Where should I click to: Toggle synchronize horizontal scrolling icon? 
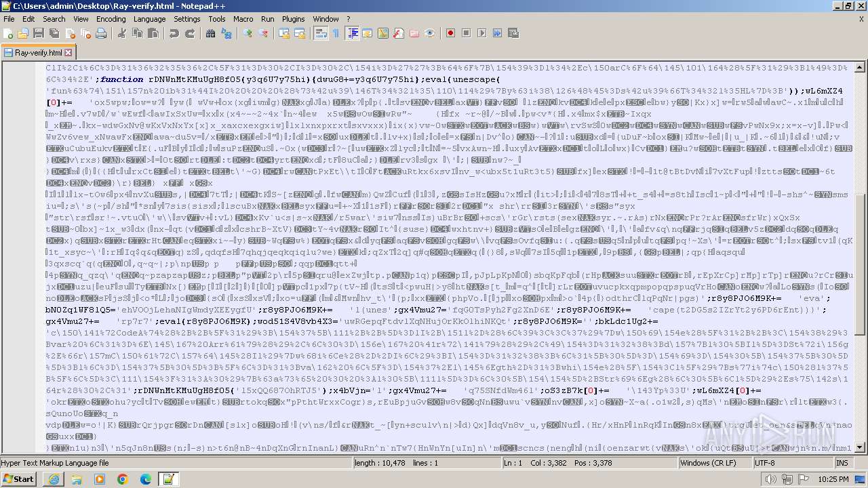click(299, 33)
